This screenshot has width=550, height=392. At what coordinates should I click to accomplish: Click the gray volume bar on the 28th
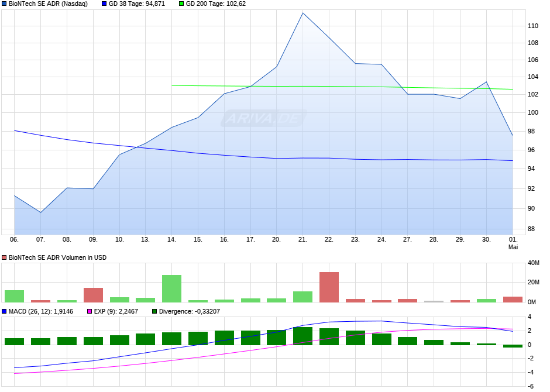coord(434,301)
